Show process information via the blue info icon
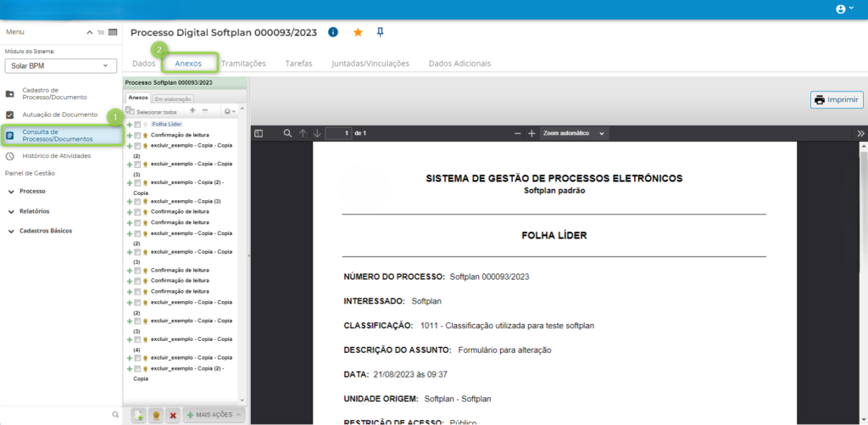The height and width of the screenshot is (425, 868). click(x=332, y=32)
